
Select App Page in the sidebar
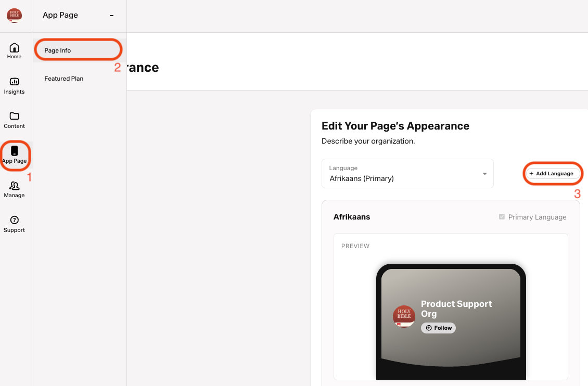(x=14, y=155)
